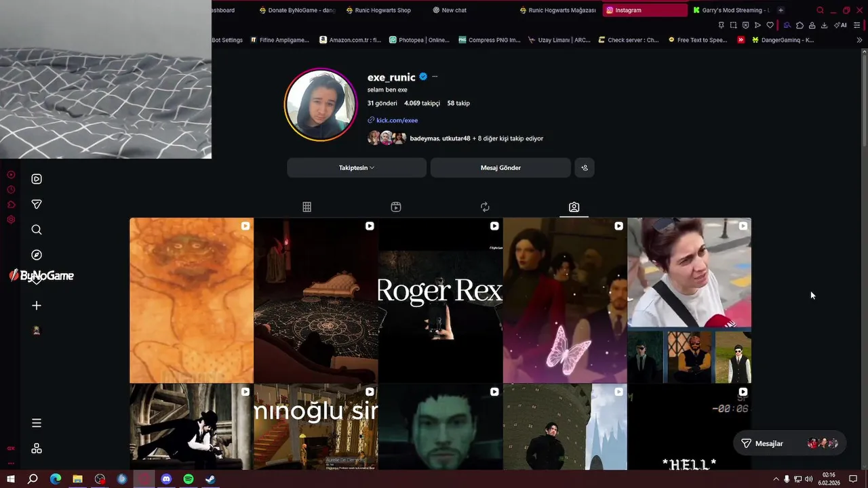Open Opera GX sidebar settings gear
This screenshot has height=488, width=868.
point(11,220)
